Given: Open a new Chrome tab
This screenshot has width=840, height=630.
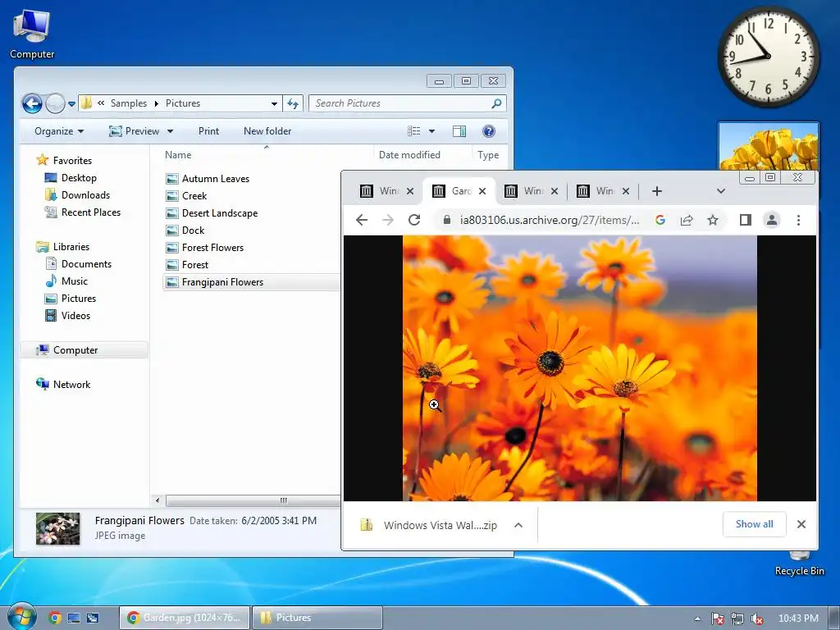Looking at the screenshot, I should [657, 191].
